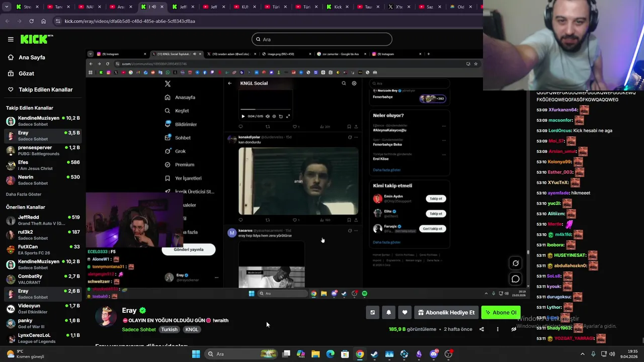This screenshot has height=362, width=644.
Task: Open Microsoft 365 app on taskbar
Action: pyautogui.click(x=301, y=354)
